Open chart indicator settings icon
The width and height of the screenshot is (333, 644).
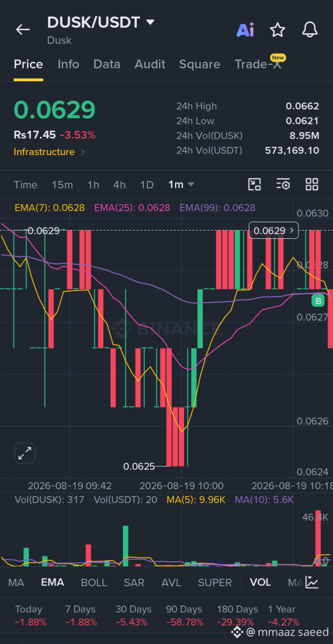coord(283,184)
